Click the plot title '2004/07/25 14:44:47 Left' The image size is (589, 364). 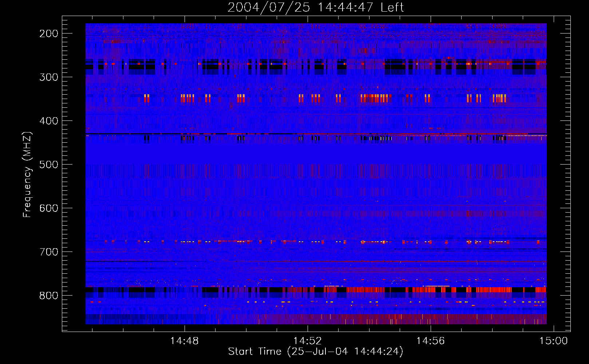click(316, 7)
